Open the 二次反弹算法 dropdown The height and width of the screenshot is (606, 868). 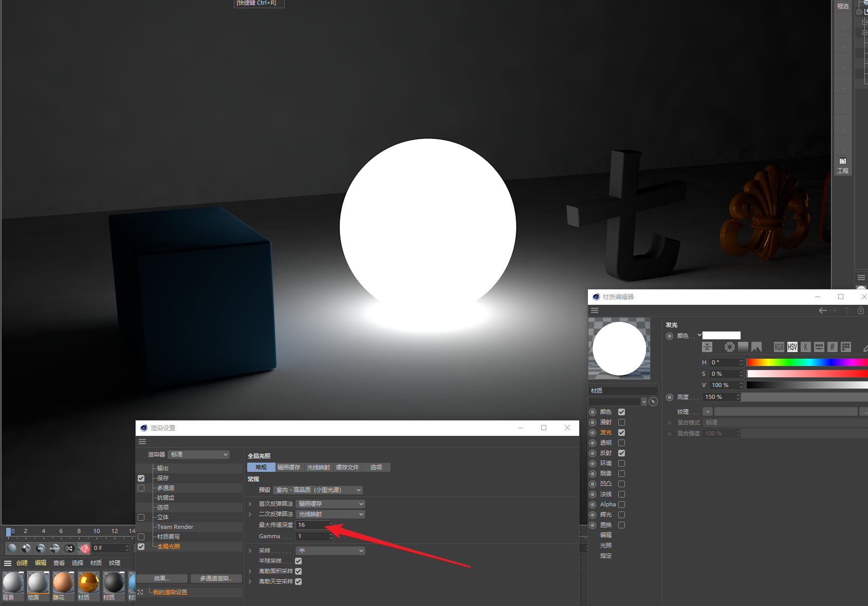330,514
